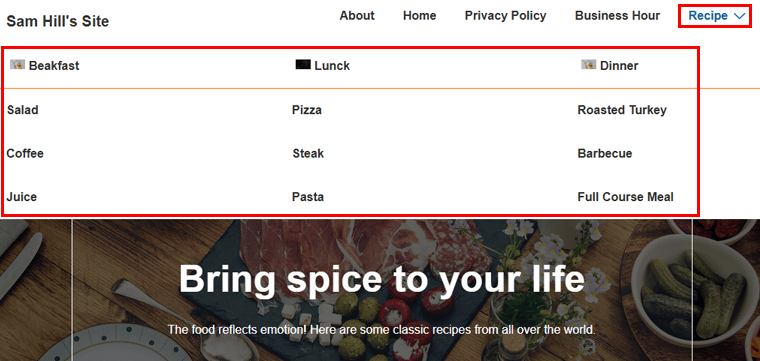The image size is (760, 361).
Task: Select the Salad recipe
Action: click(23, 110)
